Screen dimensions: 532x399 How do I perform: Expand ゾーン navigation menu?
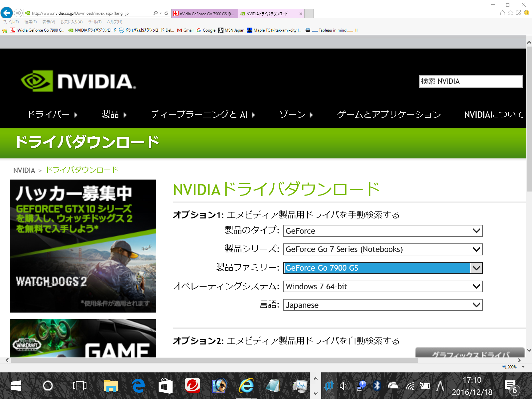point(296,114)
